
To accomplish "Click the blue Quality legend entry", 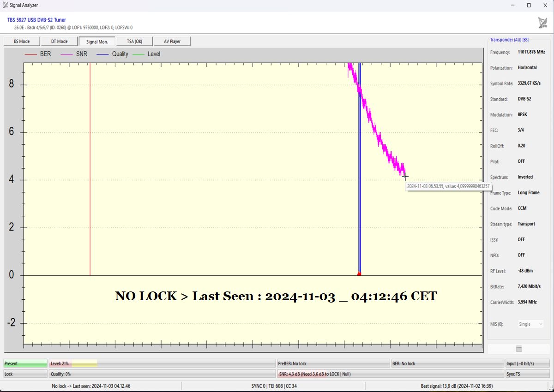I will (x=112, y=54).
